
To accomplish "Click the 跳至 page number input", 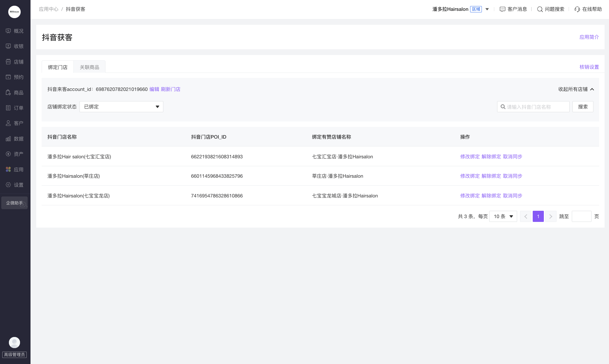I will click(581, 216).
